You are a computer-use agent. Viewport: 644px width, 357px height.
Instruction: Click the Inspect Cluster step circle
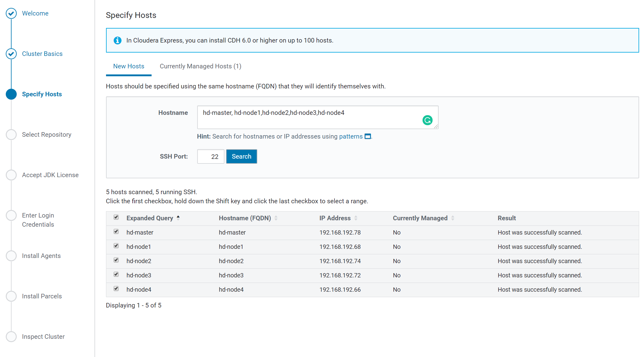point(11,337)
